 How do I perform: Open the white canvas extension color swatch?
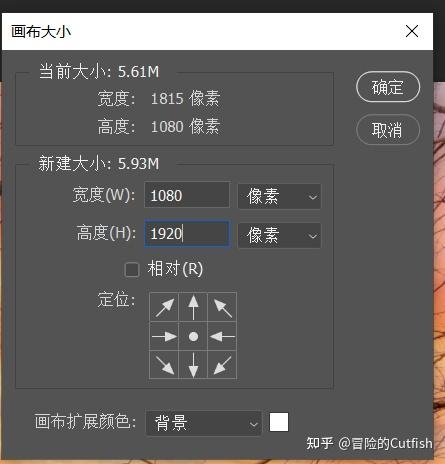[279, 422]
